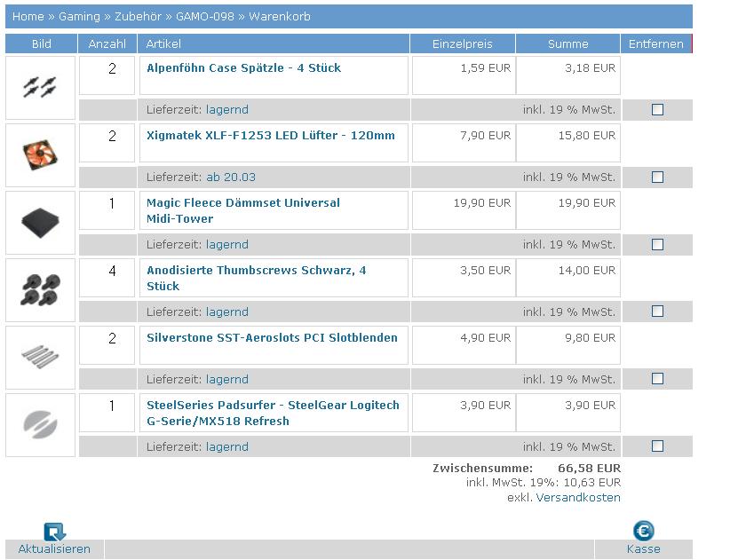Open Magic Fleece Dämmset Universal Midi-Tower link
The height and width of the screenshot is (560, 746).
click(243, 210)
